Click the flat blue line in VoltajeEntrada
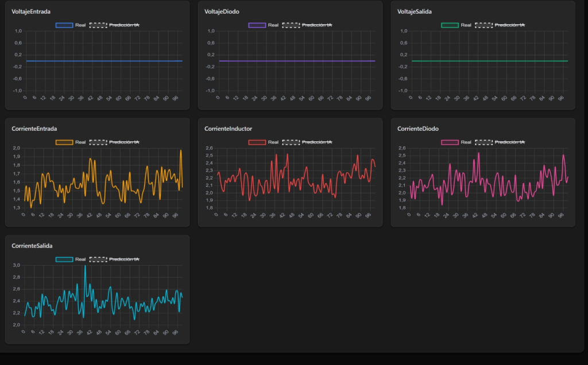 [x=103, y=61]
